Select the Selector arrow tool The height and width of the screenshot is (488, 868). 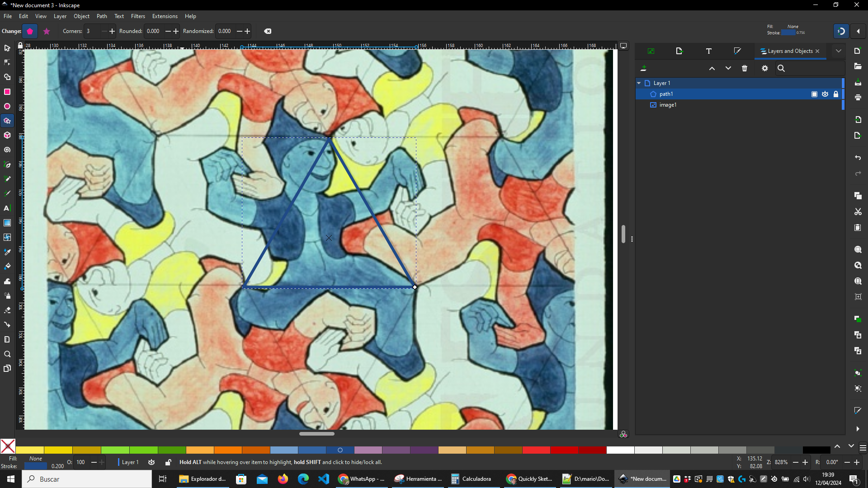point(7,48)
